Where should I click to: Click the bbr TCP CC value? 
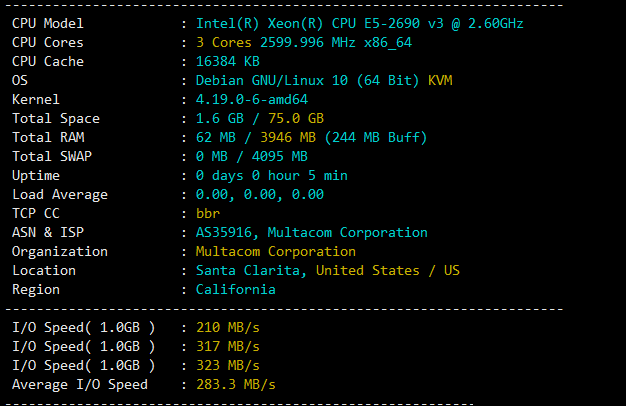tap(207, 213)
